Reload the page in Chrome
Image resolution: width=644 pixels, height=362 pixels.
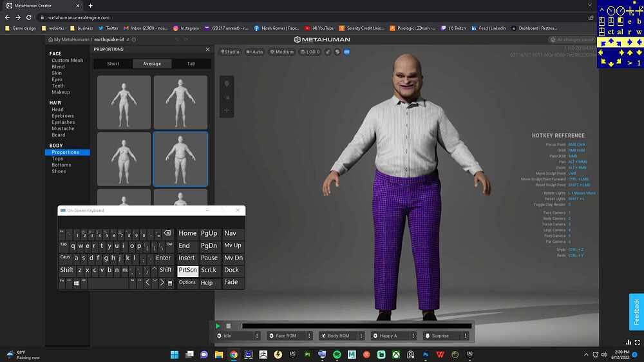click(x=29, y=17)
